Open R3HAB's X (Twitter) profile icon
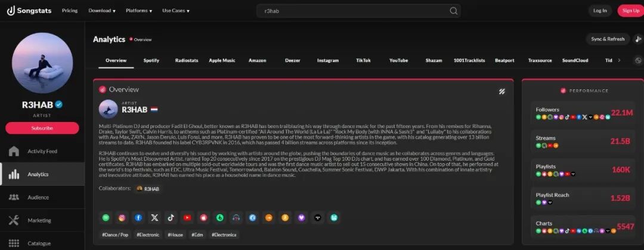644x250 pixels. point(154,218)
